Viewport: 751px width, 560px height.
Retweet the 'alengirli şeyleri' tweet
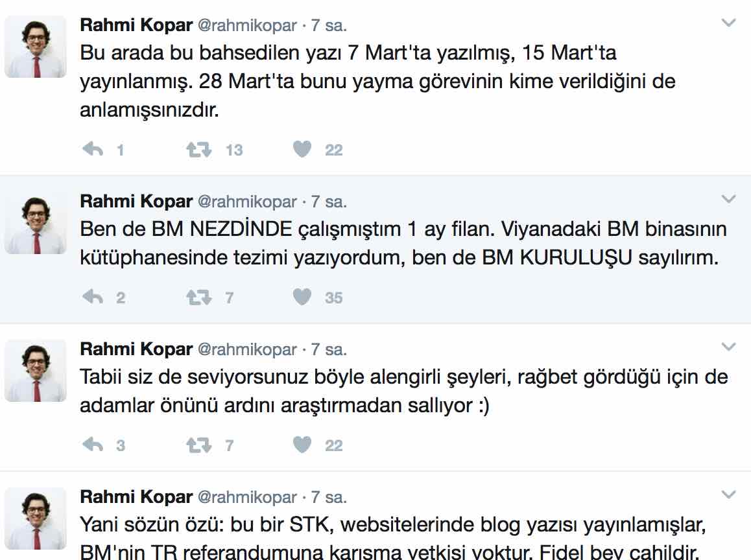point(198,445)
